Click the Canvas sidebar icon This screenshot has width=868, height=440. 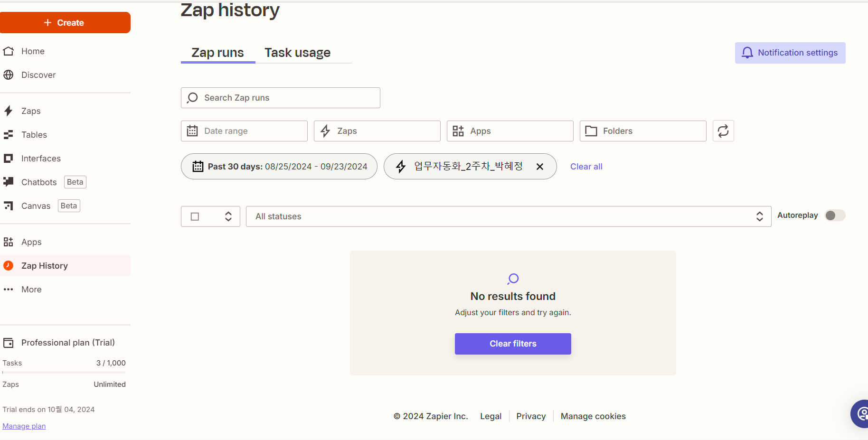9,206
